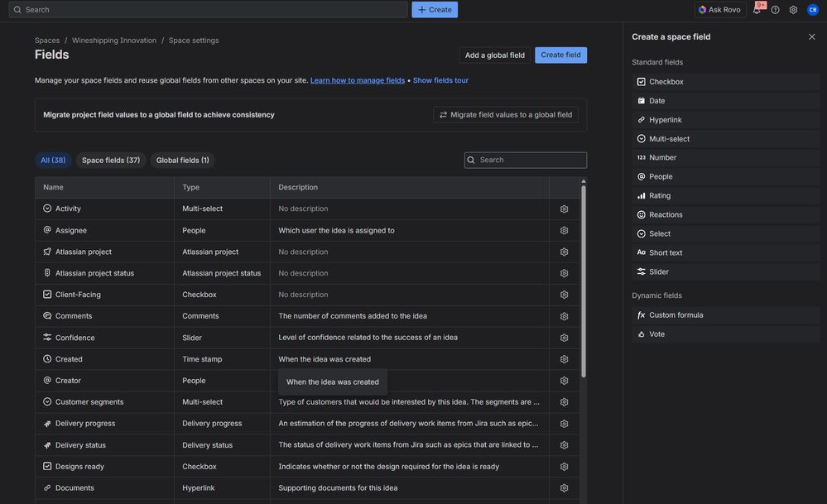Choose the Multi-select field type

pyautogui.click(x=669, y=139)
